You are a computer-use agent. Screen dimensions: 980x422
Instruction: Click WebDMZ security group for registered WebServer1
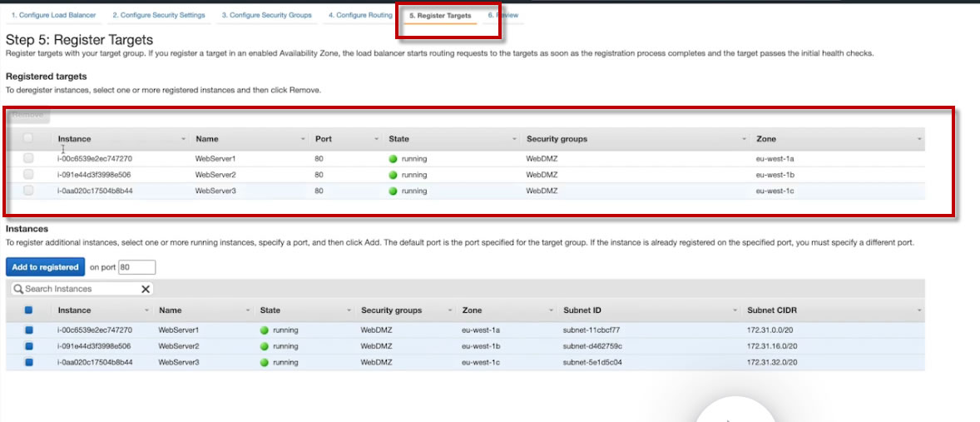pos(542,159)
